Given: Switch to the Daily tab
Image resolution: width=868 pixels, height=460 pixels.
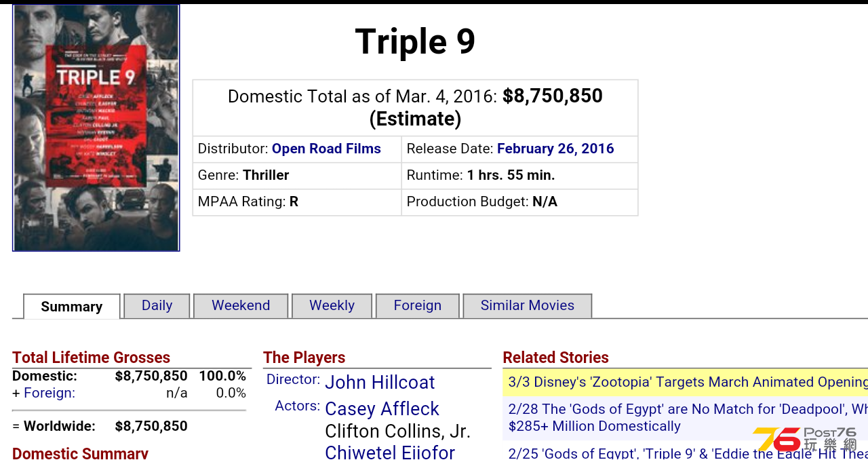Looking at the screenshot, I should coord(157,305).
